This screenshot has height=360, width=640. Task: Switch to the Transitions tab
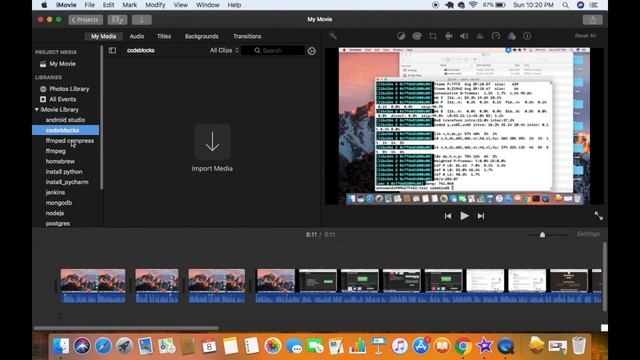pyautogui.click(x=247, y=36)
